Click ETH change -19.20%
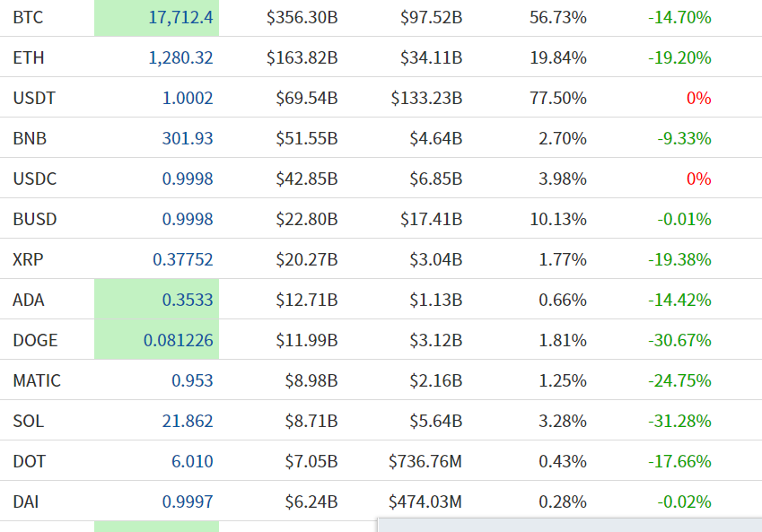 click(679, 57)
